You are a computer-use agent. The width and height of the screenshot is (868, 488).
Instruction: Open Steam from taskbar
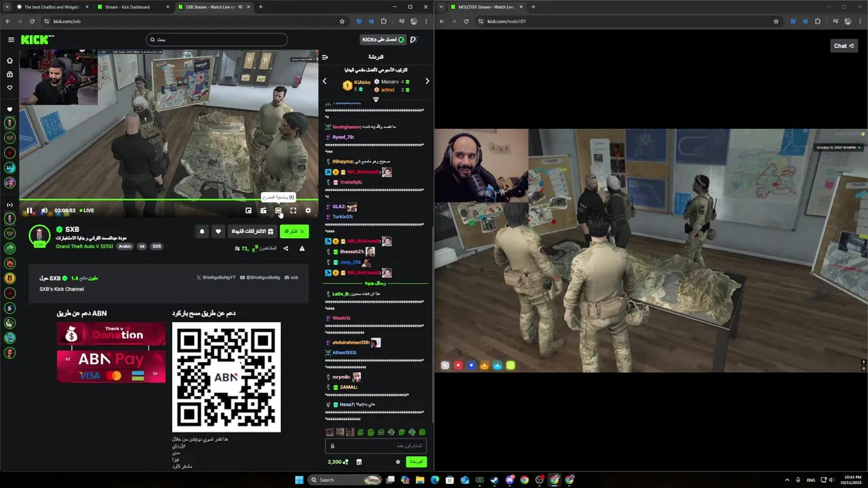point(494,480)
